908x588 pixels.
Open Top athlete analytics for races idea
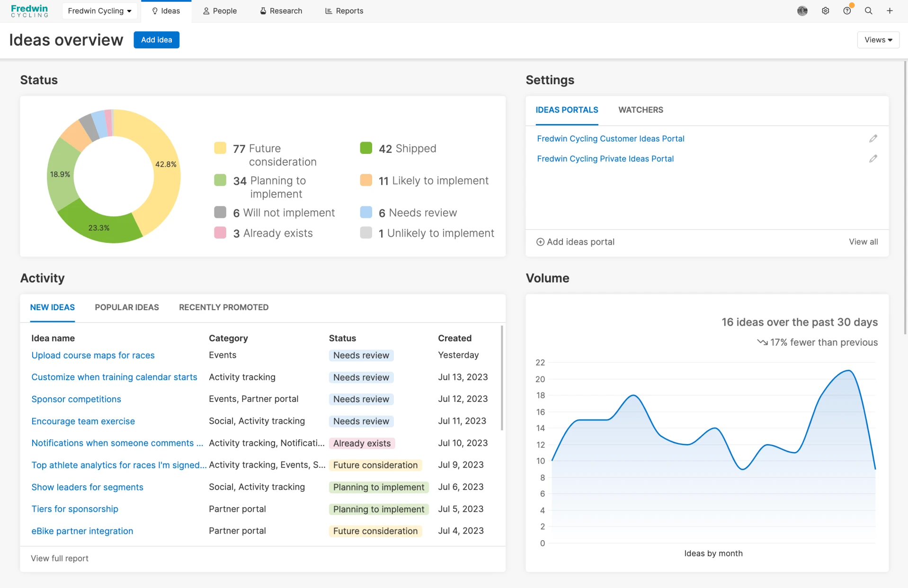coord(119,465)
